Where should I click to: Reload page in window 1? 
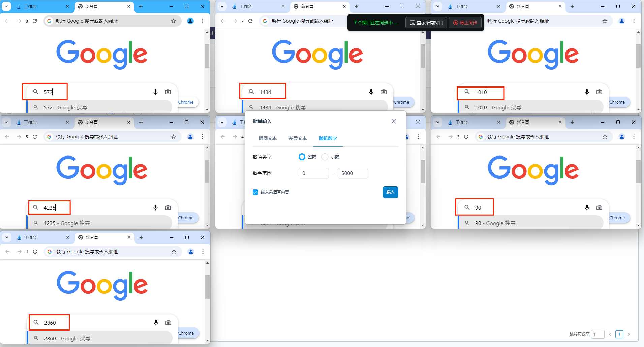click(x=35, y=252)
